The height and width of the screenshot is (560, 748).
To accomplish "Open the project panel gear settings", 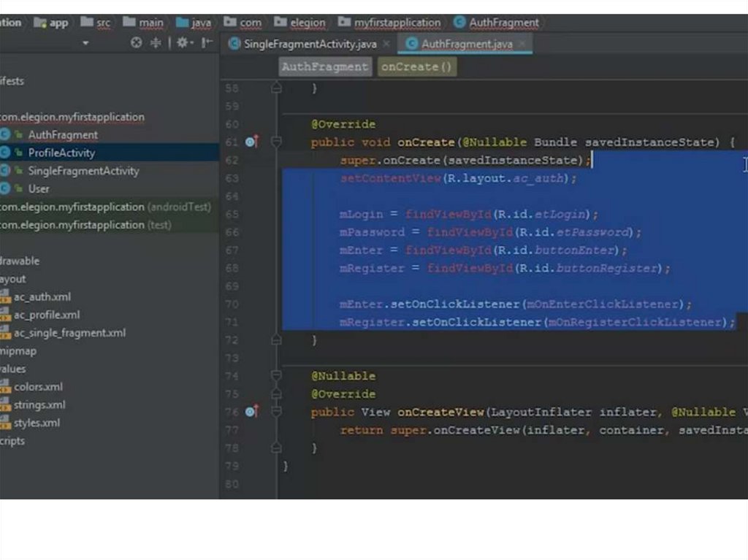I will tap(183, 43).
